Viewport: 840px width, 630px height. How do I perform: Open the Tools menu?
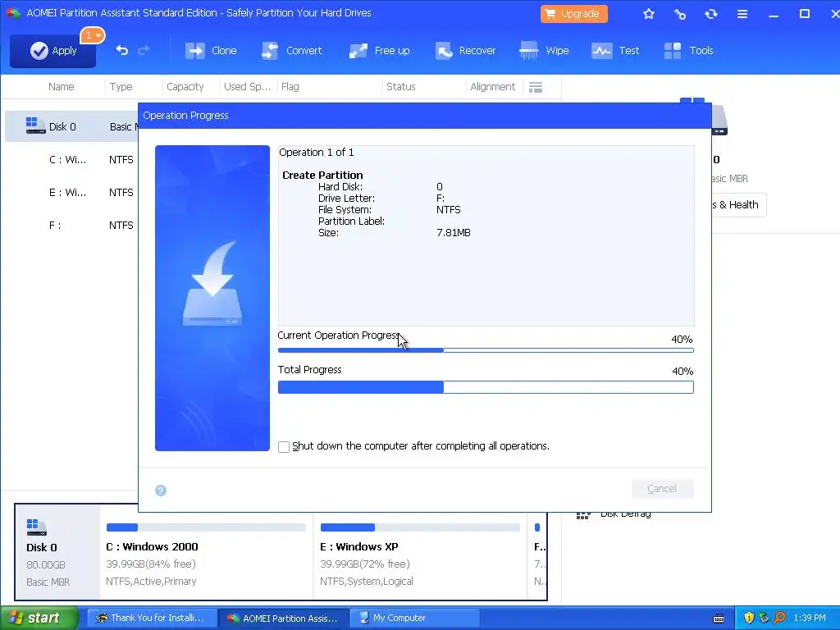[x=688, y=51]
